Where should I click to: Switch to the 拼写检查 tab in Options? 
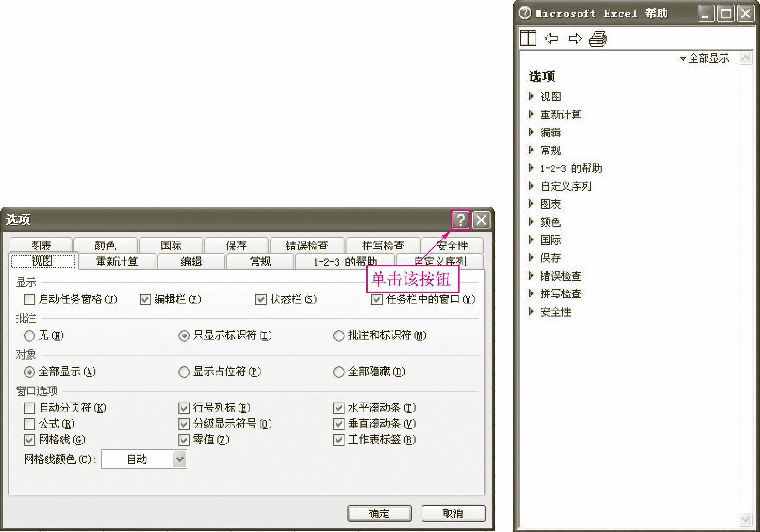tap(383, 245)
